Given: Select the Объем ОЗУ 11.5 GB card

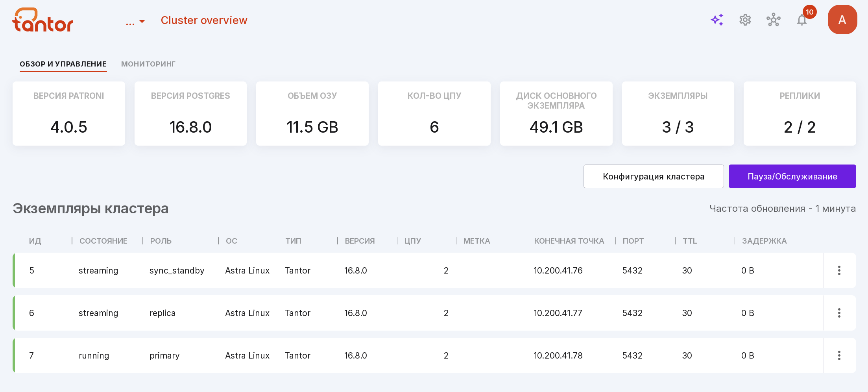Looking at the screenshot, I should tap(312, 113).
